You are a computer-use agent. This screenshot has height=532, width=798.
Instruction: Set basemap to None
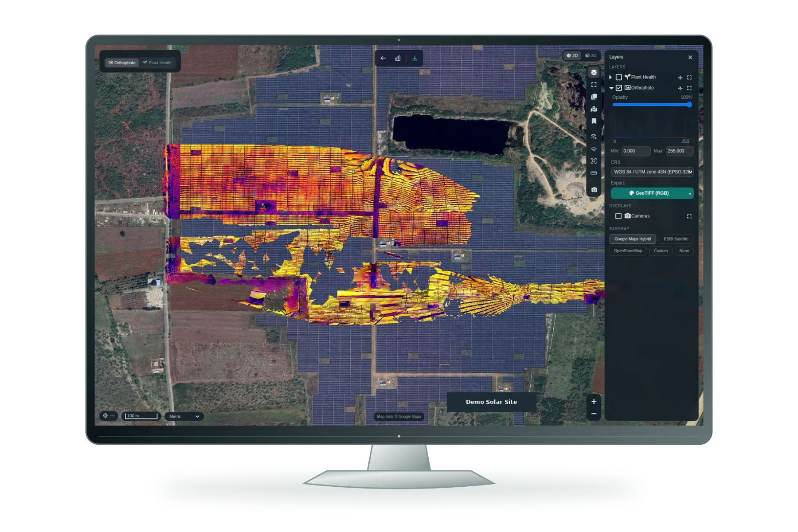coord(684,251)
